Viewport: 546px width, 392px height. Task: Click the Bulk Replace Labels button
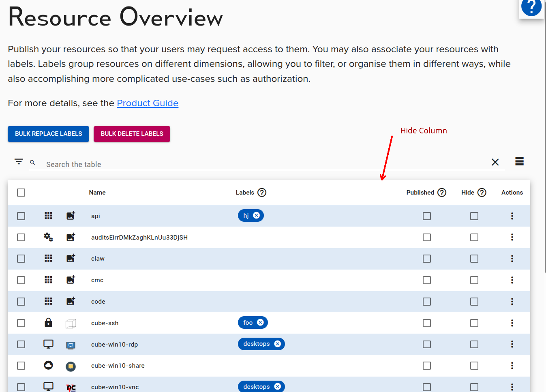pos(48,134)
